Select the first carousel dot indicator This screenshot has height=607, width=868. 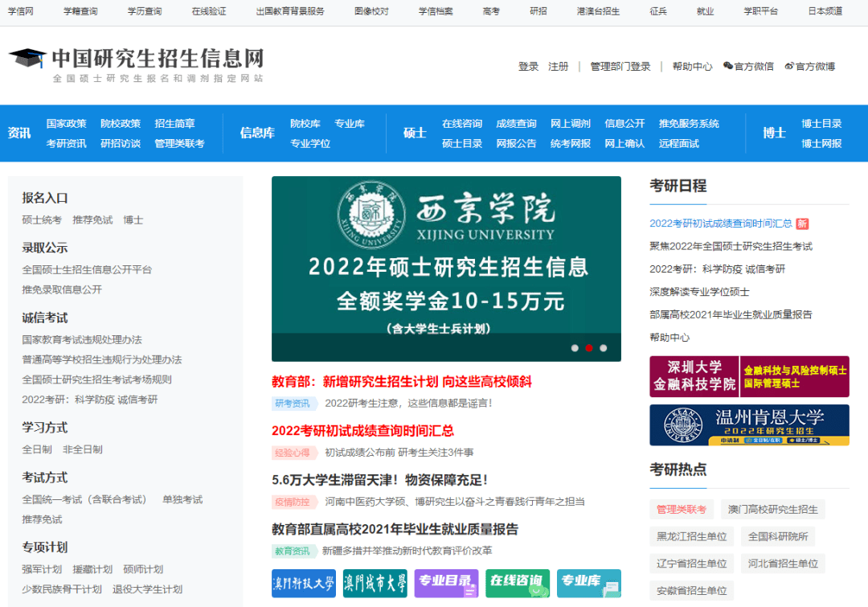pyautogui.click(x=575, y=348)
